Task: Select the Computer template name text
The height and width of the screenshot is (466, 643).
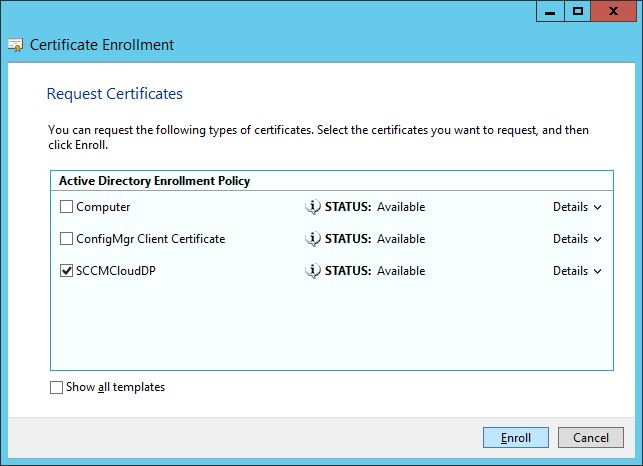Action: click(103, 207)
